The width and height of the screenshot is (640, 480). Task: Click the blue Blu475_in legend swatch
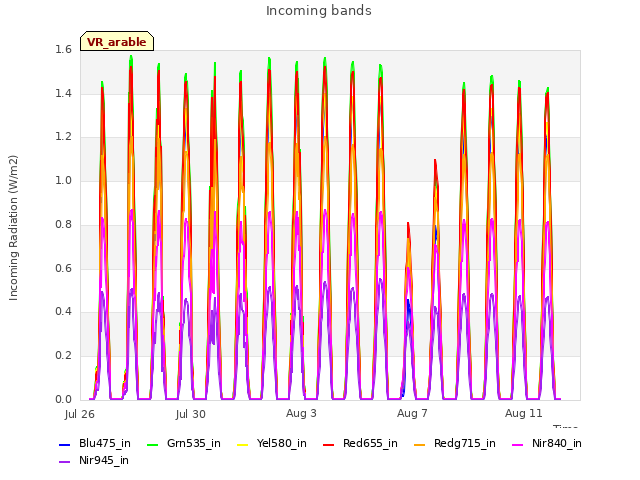tap(64, 444)
